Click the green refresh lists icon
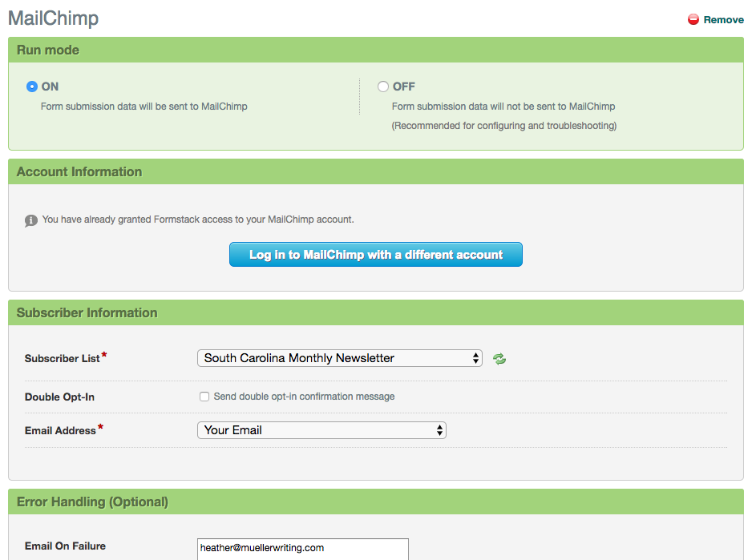 click(499, 359)
